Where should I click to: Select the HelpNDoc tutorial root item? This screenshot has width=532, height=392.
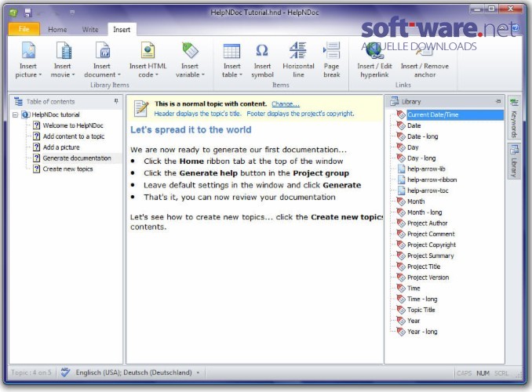[x=56, y=114]
